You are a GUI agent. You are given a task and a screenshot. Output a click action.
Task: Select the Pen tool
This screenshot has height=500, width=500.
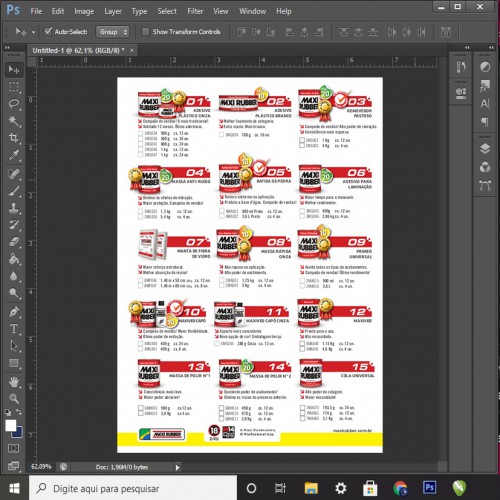click(x=14, y=312)
